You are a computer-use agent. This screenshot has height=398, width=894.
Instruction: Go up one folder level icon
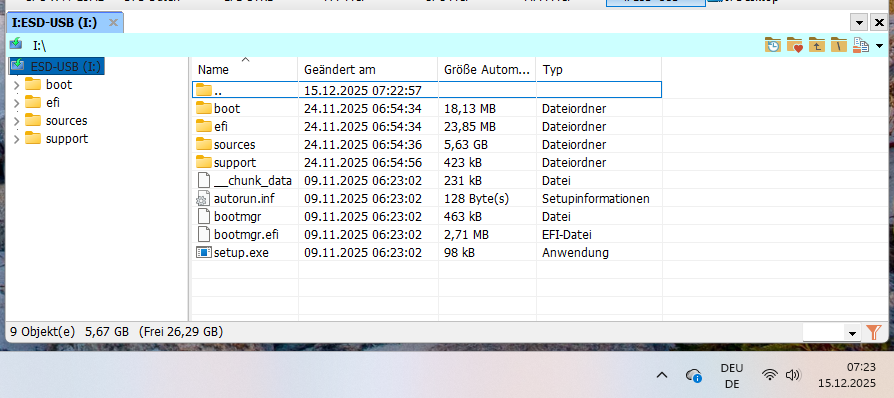pyautogui.click(x=817, y=45)
